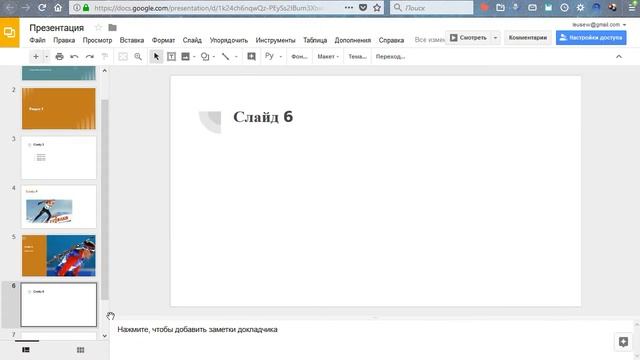Click the Google Slides home logo
This screenshot has height=360, width=640.
[x=9, y=32]
